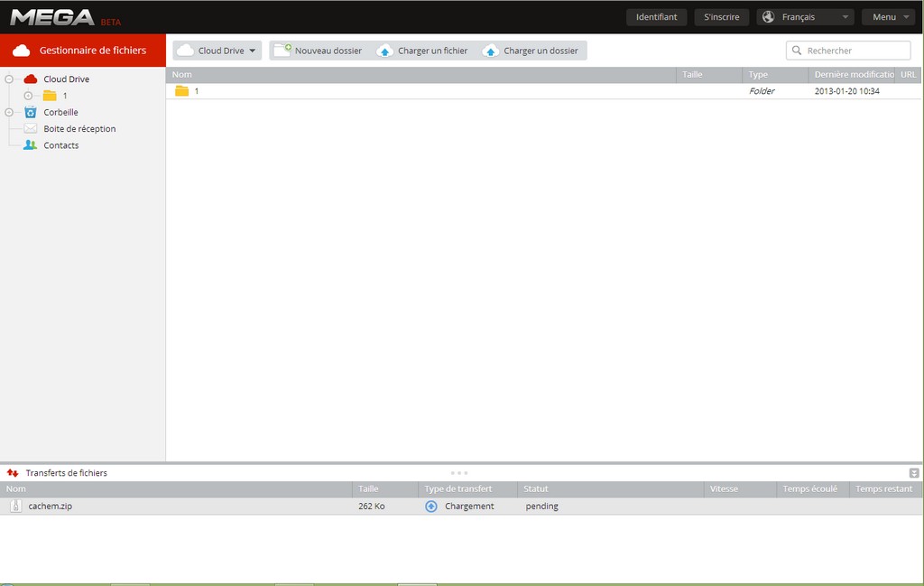This screenshot has height=586, width=924.
Task: Sort by Dernière modification column
Action: pos(852,74)
